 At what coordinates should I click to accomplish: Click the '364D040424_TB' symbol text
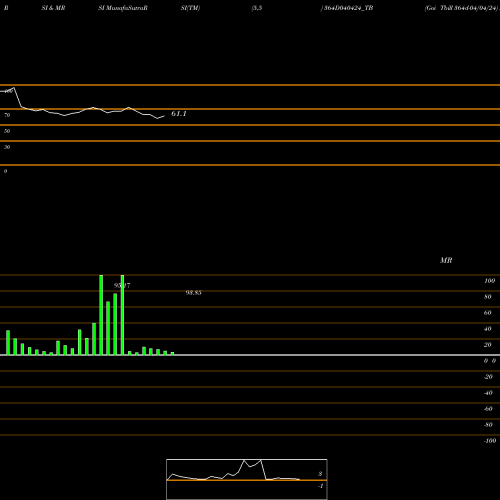349,8
